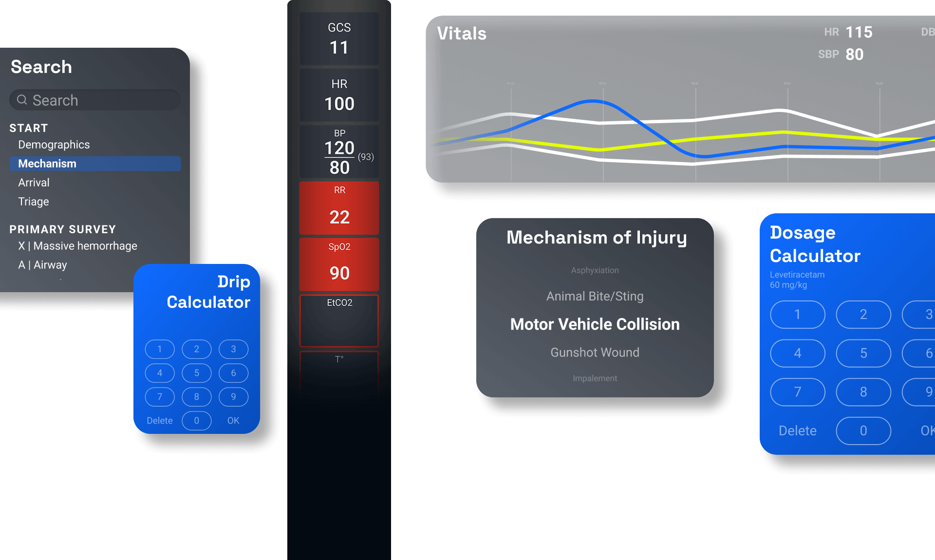Tap the empty EtCO2 tile
Viewport: 935px width, 560px height.
339,320
